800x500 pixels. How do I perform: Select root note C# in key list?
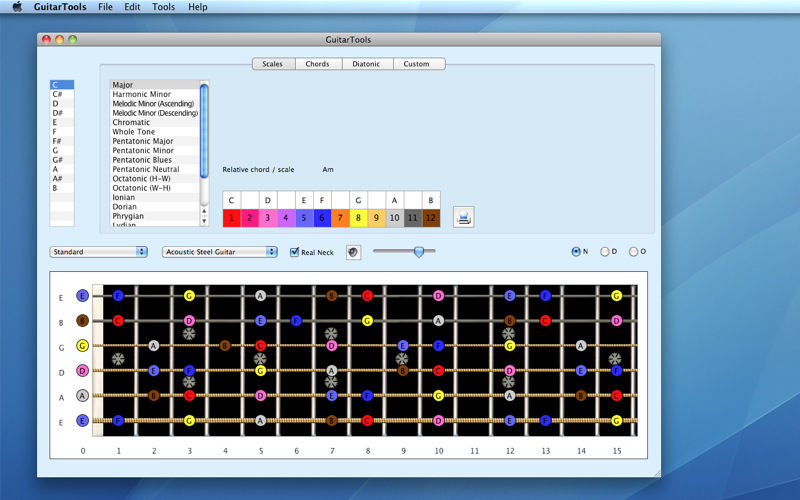coord(62,94)
